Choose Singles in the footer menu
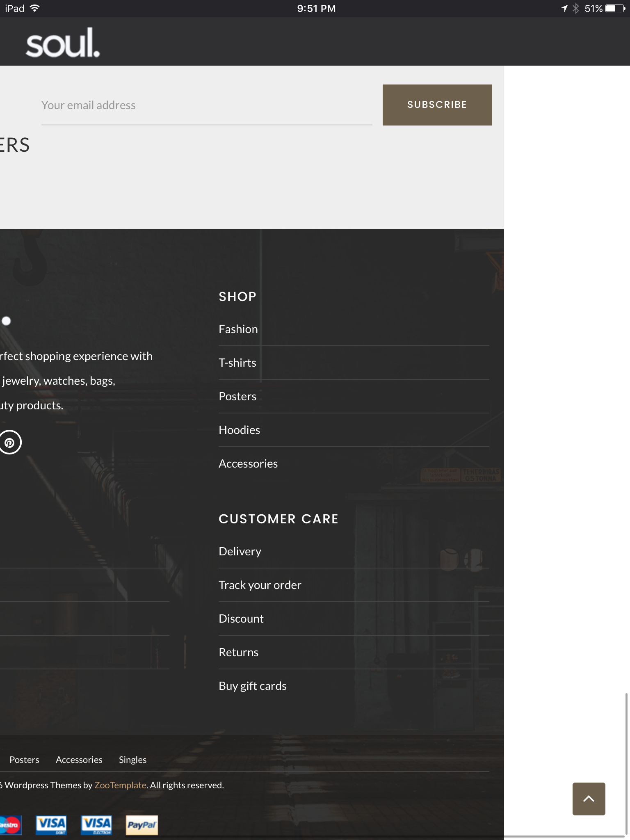Viewport: 630px width, 840px height. 132,760
